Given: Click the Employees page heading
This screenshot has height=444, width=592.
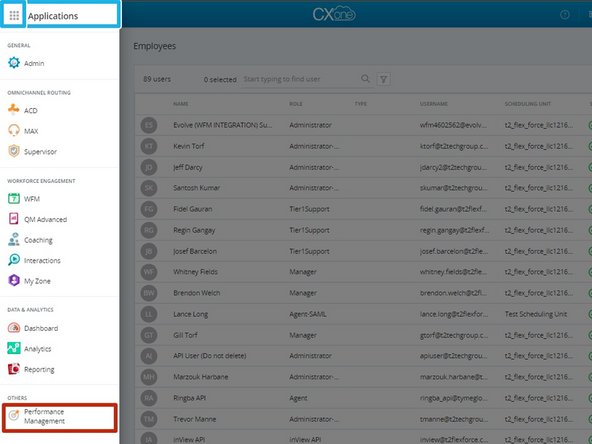Looking at the screenshot, I should pyautogui.click(x=154, y=46).
